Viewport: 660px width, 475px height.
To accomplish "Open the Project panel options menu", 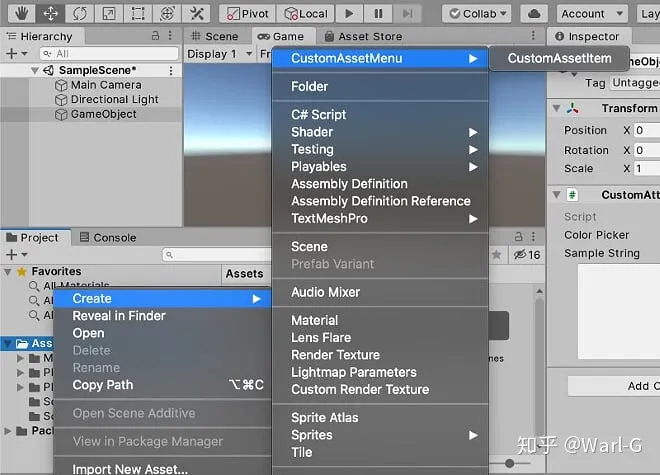I will [533, 237].
